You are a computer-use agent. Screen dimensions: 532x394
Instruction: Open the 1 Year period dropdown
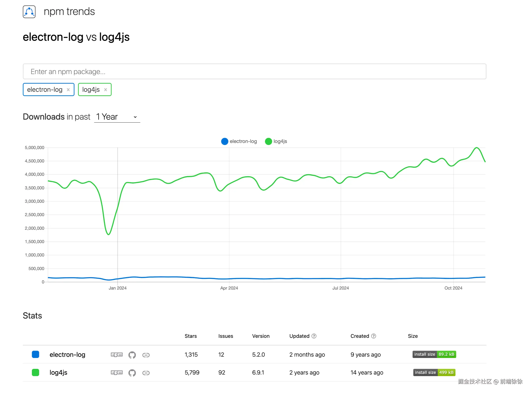(x=117, y=117)
